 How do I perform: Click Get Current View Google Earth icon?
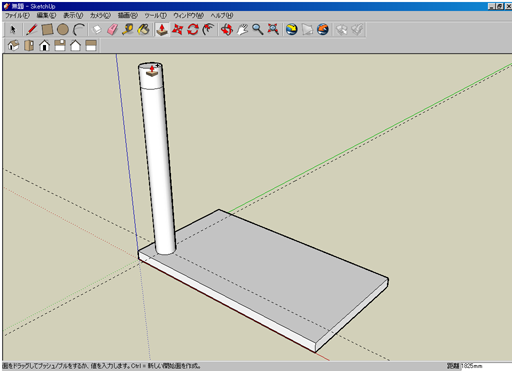[292, 30]
